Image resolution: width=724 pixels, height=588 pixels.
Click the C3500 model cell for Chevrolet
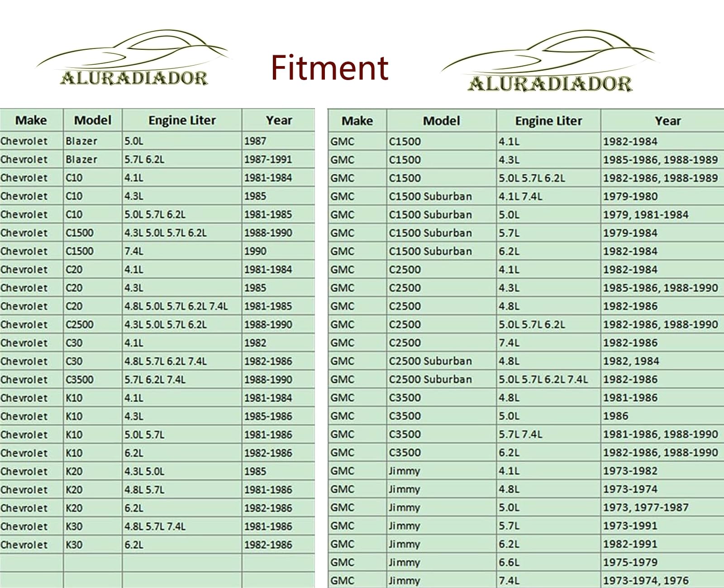[x=80, y=379]
